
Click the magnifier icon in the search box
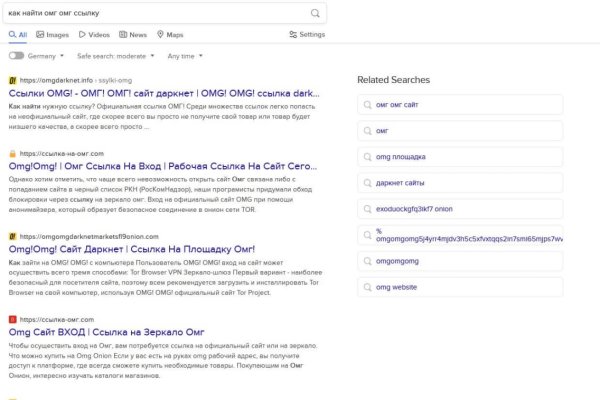click(x=316, y=13)
